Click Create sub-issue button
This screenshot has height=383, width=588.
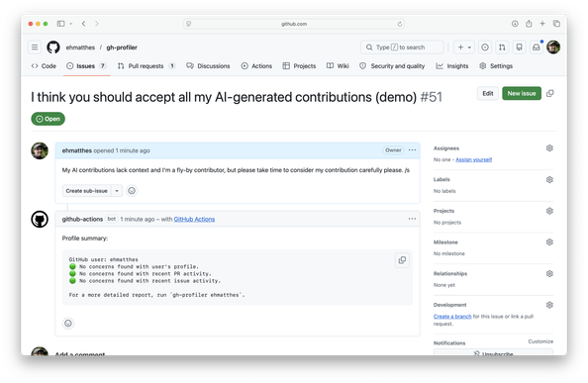(87, 191)
